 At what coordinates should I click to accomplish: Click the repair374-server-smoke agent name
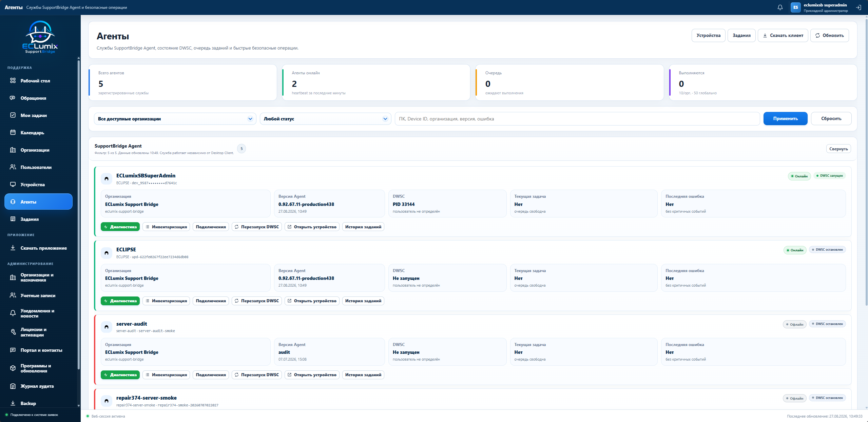coord(147,398)
